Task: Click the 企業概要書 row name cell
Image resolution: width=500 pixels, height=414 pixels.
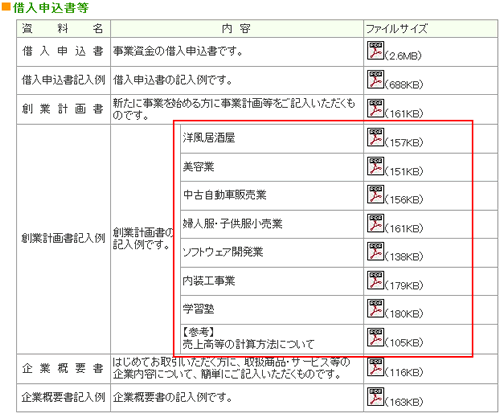Action: point(63,368)
